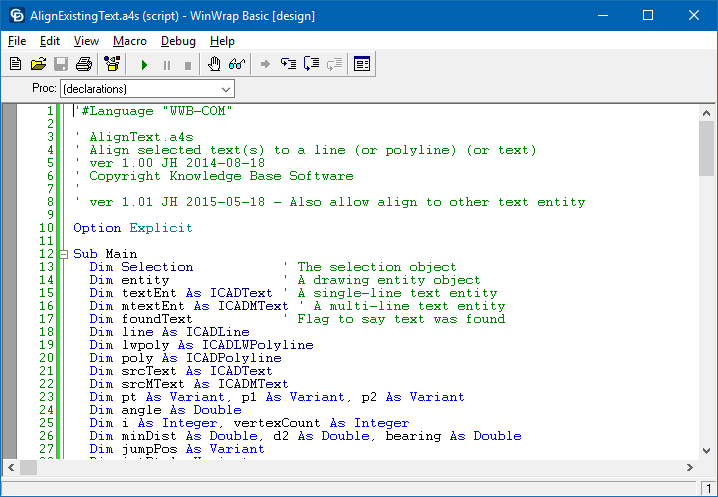Open the Macro menu
The height and width of the screenshot is (497, 718).
130,41
